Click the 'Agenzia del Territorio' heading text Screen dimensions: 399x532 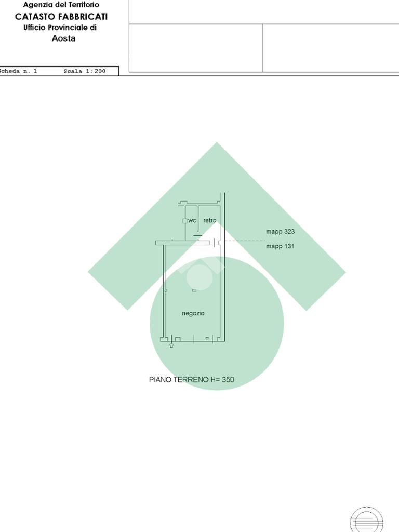61,5
